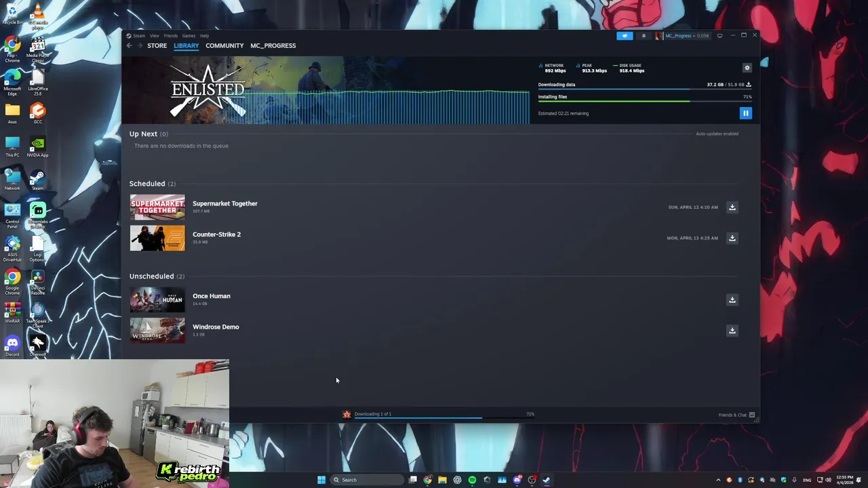The width and height of the screenshot is (868, 488).
Task: Select WinRAR desktop icon
Action: click(12, 312)
